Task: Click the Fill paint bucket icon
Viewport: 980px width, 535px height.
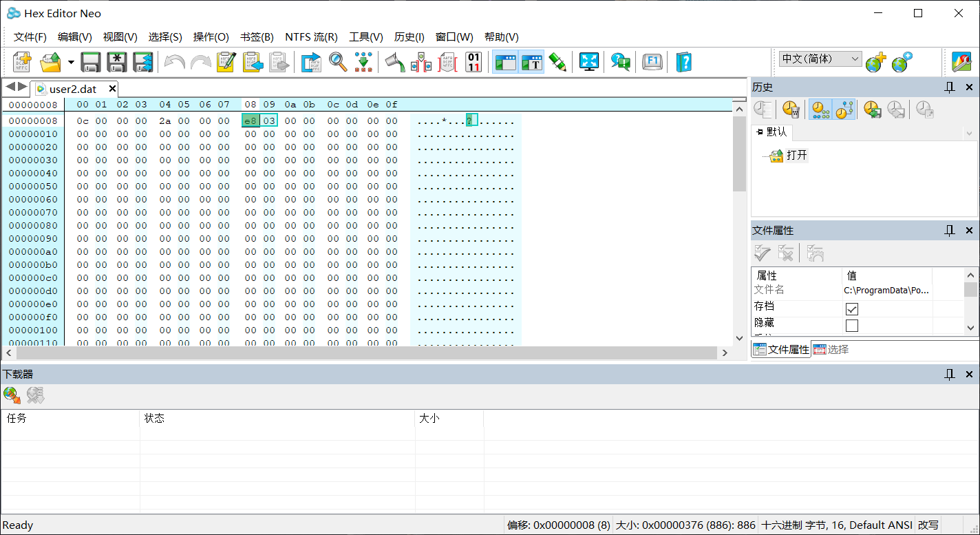Action: [x=395, y=62]
